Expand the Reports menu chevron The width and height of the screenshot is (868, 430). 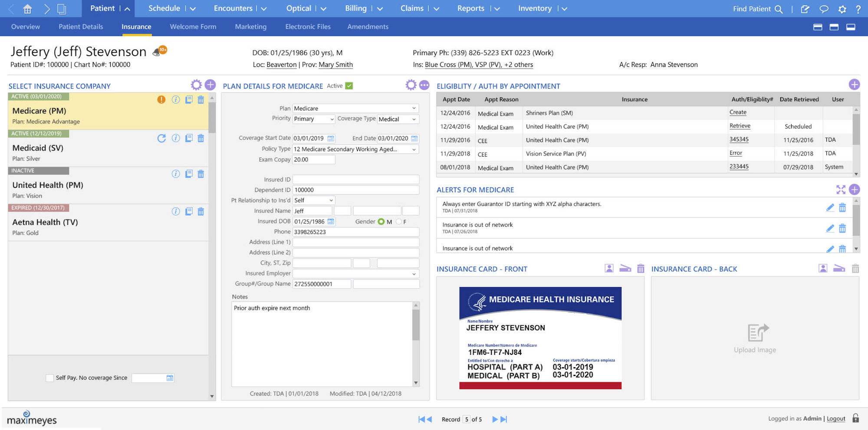(497, 9)
